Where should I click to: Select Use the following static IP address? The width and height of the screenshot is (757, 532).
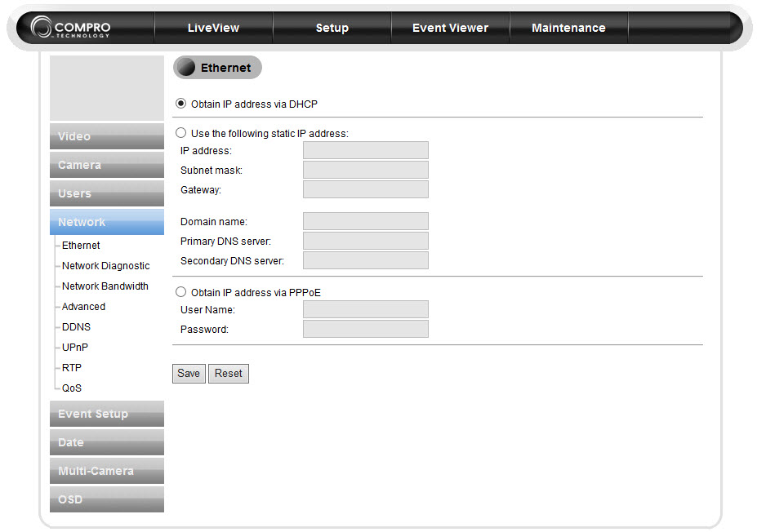click(x=180, y=133)
